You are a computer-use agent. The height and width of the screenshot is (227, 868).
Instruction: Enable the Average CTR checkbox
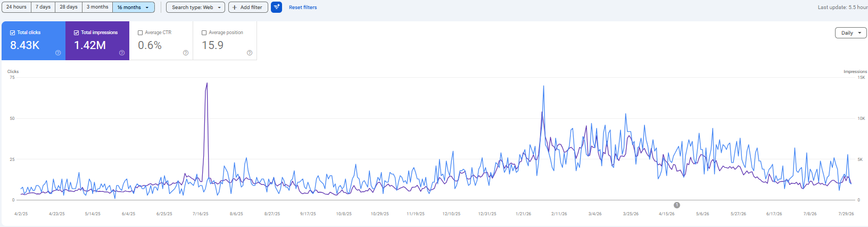tap(140, 33)
